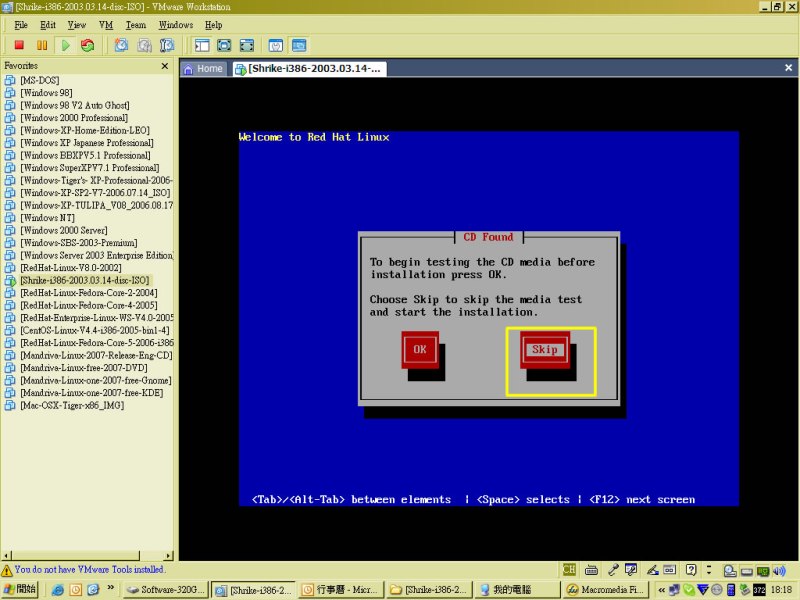This screenshot has height=600, width=800.
Task: Click the taskbar clock showing 18:18
Action: 782,590
